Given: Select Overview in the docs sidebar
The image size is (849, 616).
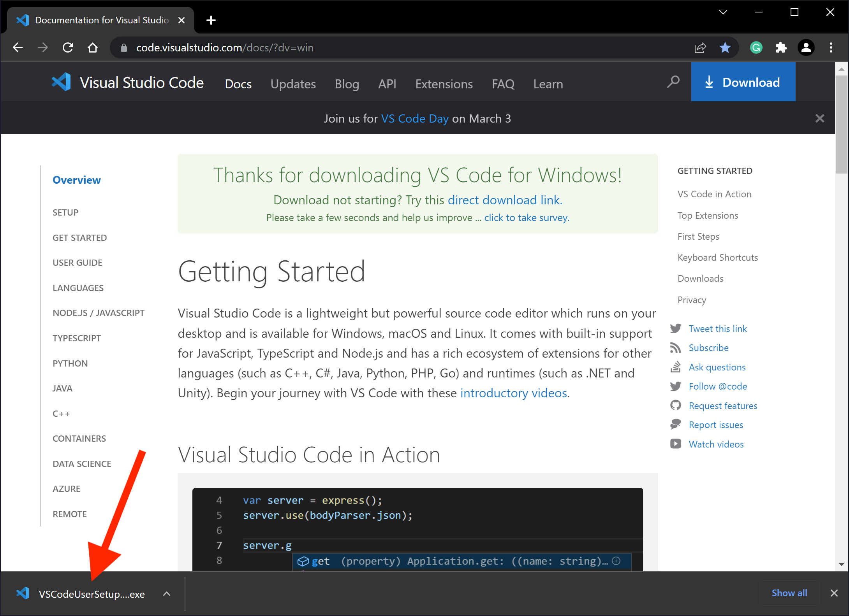Looking at the screenshot, I should [77, 180].
